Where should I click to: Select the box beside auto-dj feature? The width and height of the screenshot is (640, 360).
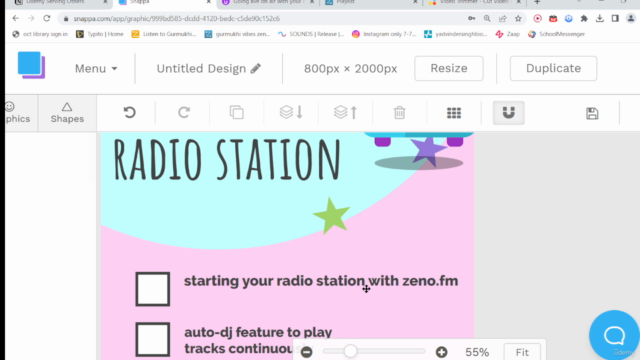coord(153,340)
